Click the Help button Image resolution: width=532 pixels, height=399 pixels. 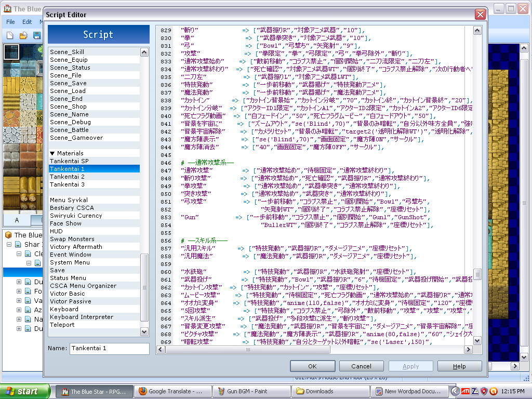459,366
